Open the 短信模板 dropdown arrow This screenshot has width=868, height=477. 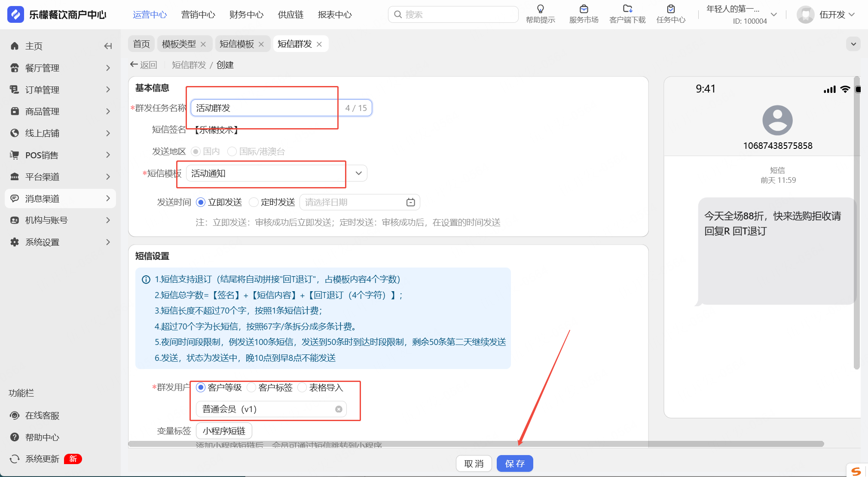358,173
